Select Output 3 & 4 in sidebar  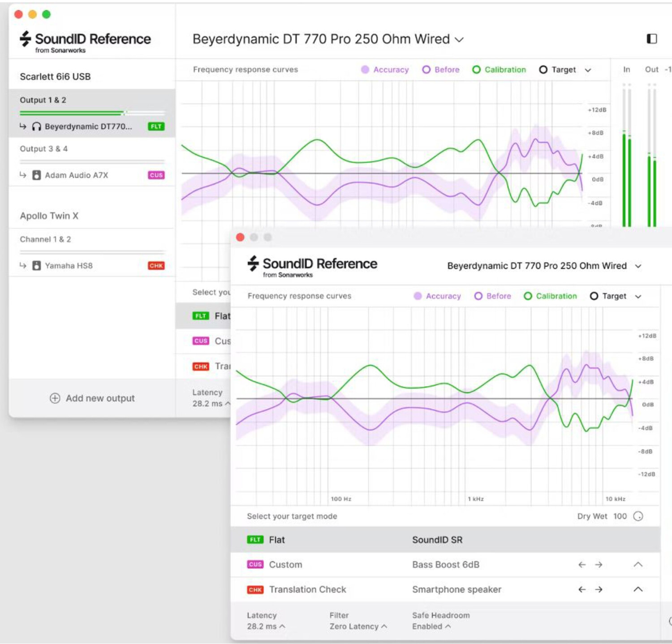click(92, 149)
